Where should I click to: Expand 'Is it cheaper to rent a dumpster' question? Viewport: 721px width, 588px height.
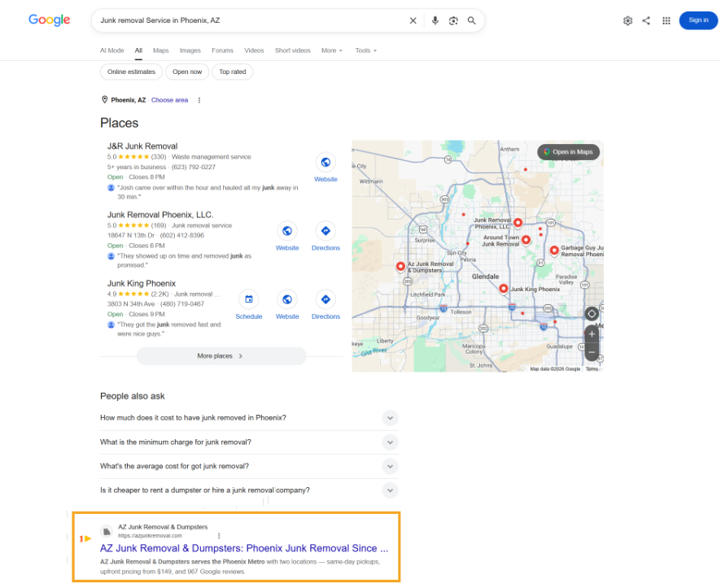390,490
